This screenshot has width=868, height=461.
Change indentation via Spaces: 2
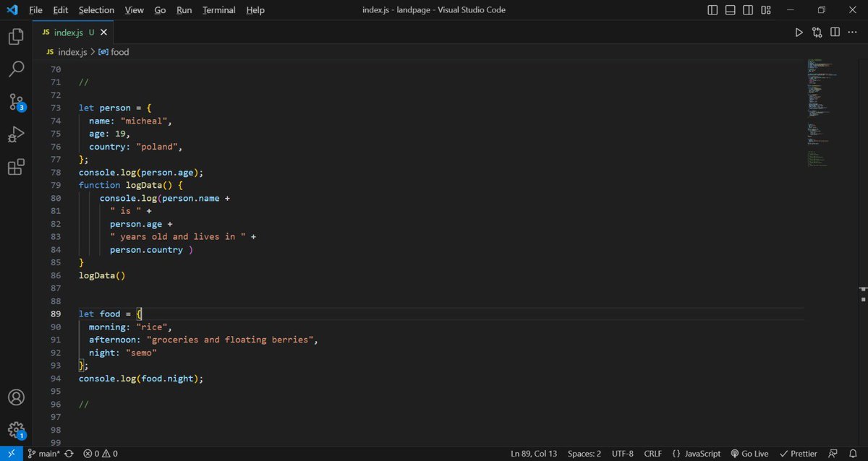[584, 454]
